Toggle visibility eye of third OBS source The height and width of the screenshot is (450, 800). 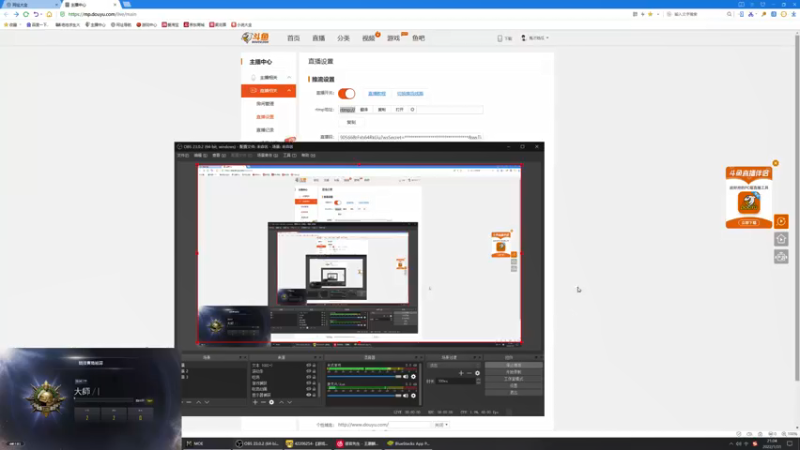[308, 377]
